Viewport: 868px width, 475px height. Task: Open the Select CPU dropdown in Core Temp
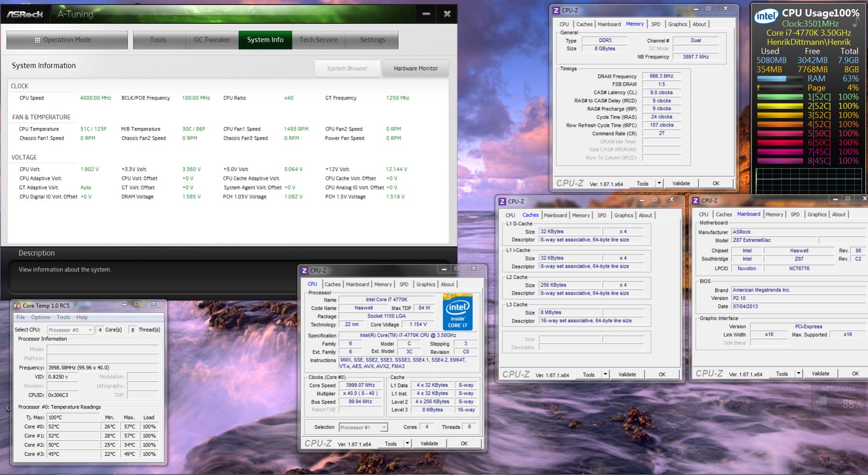click(70, 330)
